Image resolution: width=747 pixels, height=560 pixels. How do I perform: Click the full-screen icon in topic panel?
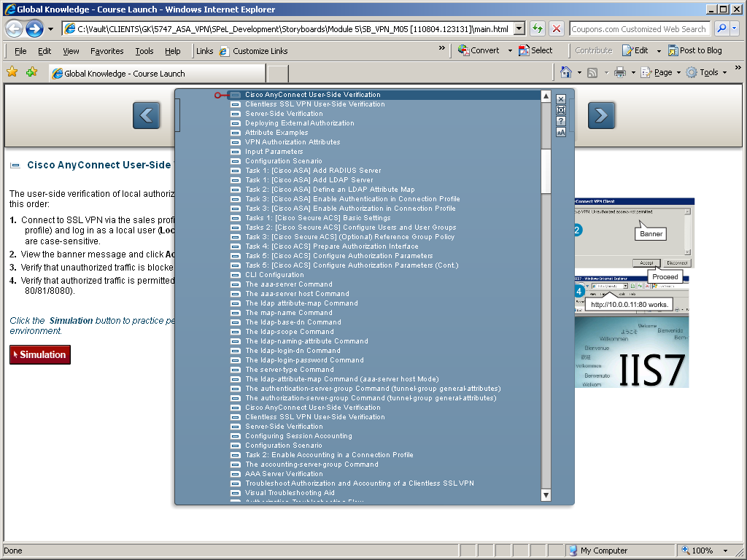(x=561, y=110)
